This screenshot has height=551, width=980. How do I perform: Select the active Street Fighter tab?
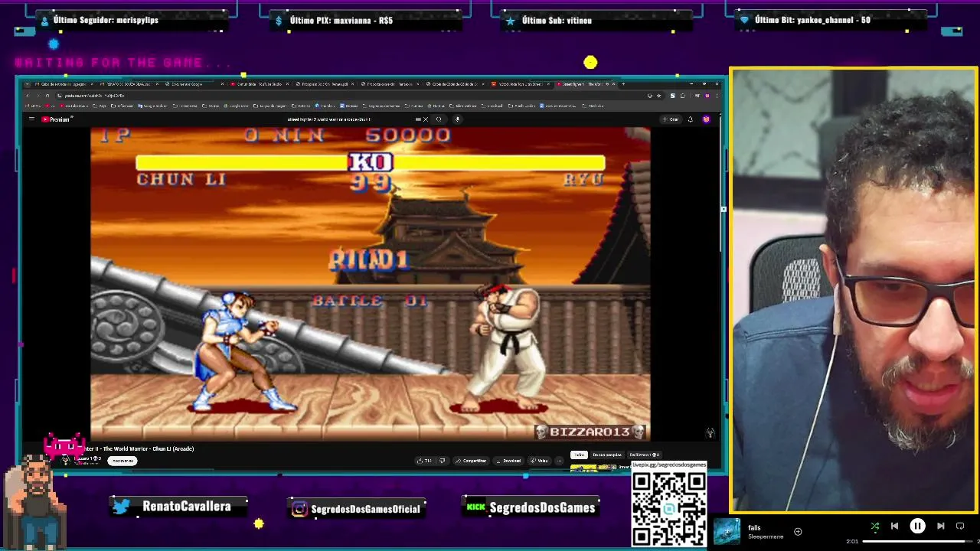(586, 83)
